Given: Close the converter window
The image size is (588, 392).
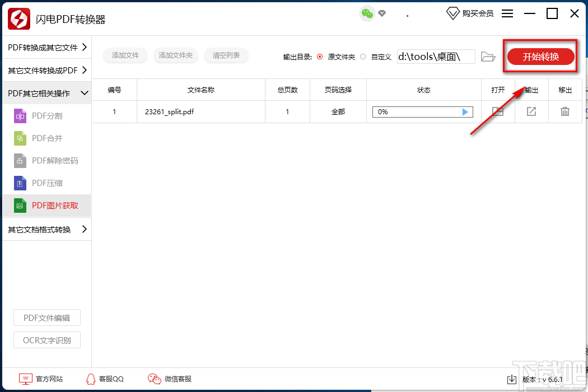Looking at the screenshot, I should tap(575, 13).
